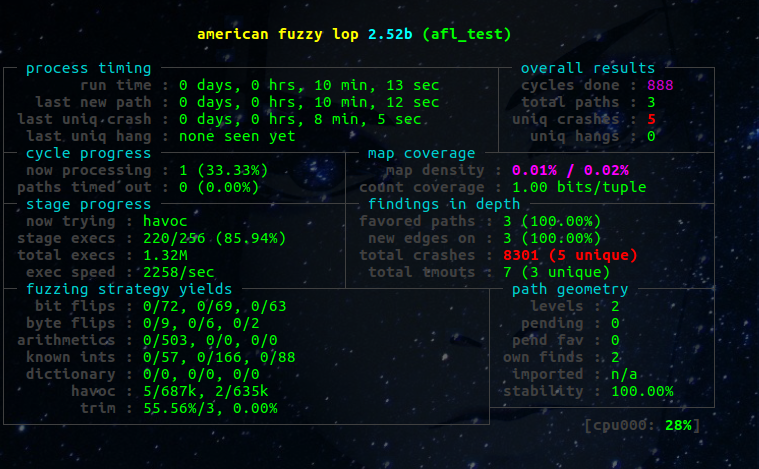Click pending value '0'
Viewport: 759px width, 469px height.
pyautogui.click(x=615, y=323)
